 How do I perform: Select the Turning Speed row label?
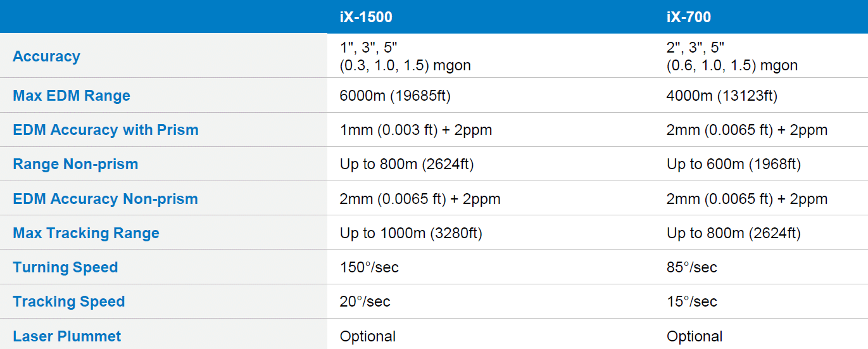65,267
